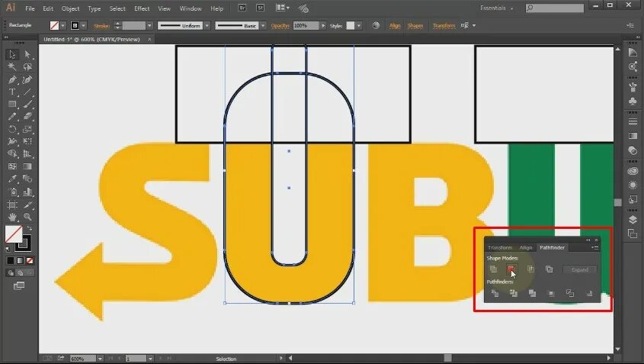Select the Hand tool
This screenshot has width=644, height=364.
[12, 217]
